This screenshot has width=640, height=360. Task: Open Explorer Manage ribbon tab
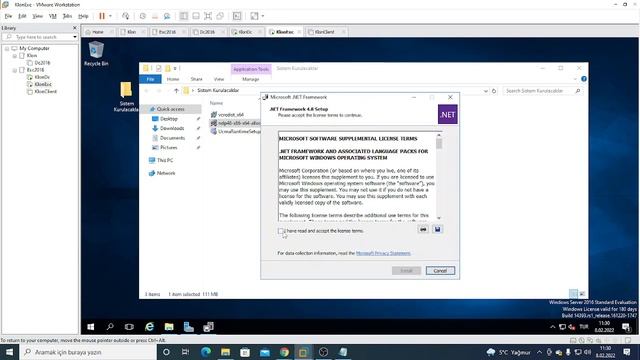pyautogui.click(x=251, y=79)
